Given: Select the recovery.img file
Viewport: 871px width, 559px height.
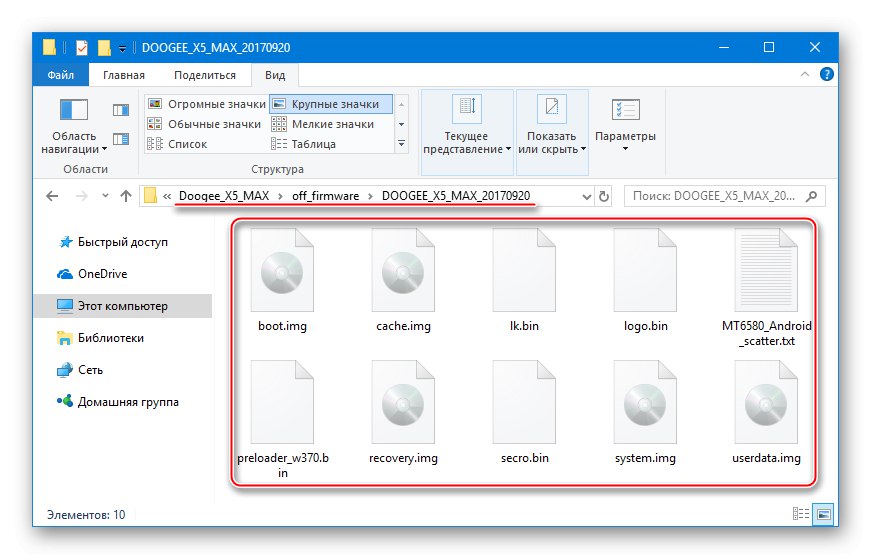Looking at the screenshot, I should (403, 412).
